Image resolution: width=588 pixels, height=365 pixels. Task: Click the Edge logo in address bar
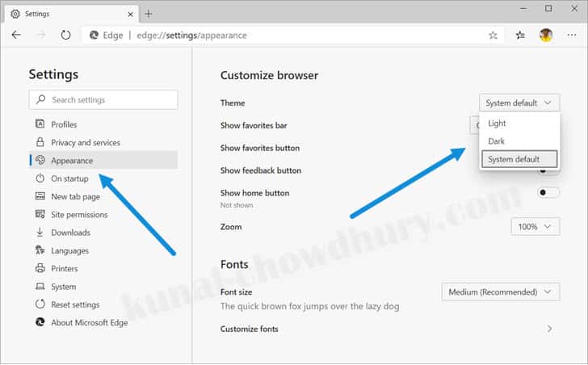(94, 36)
